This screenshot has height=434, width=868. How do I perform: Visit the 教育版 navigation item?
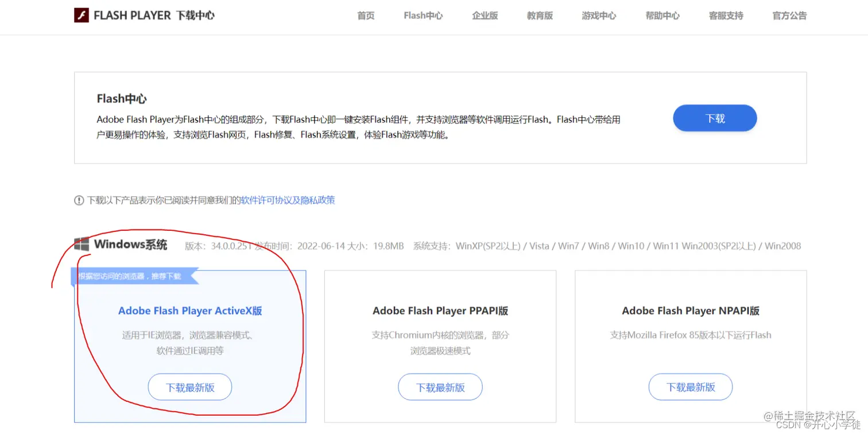coord(540,15)
